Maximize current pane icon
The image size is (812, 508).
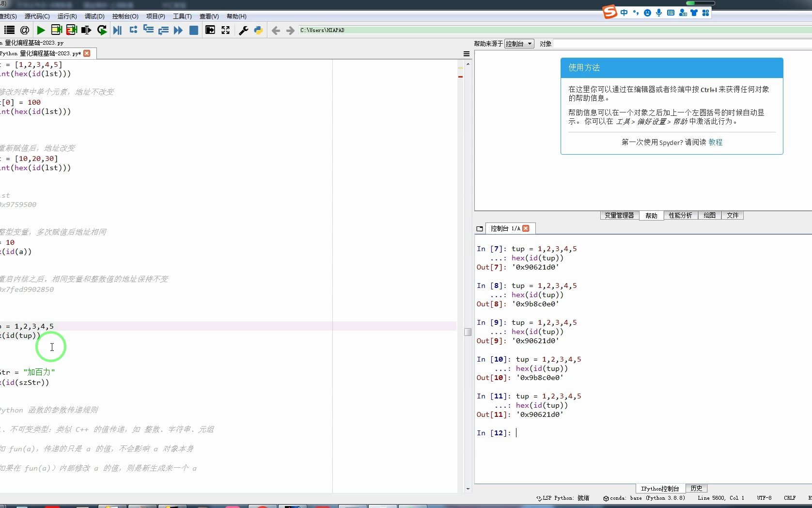click(210, 30)
